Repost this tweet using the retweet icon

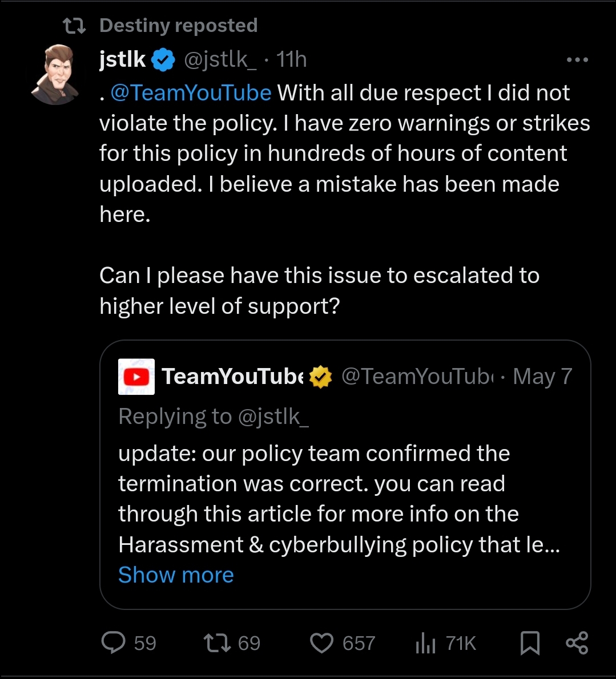point(218,643)
